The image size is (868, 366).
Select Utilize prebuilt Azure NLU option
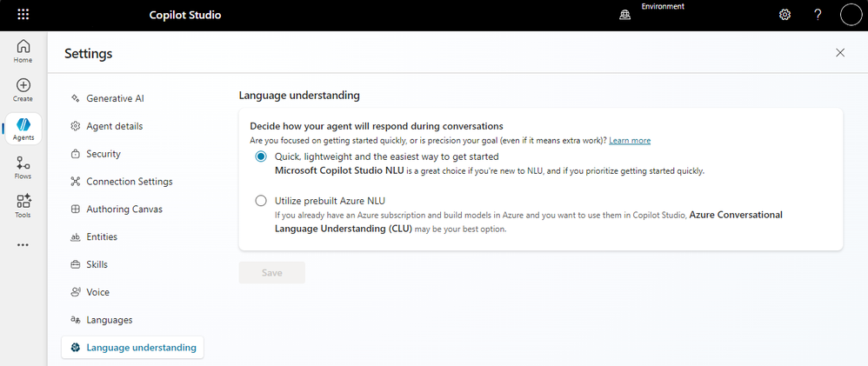tap(261, 201)
